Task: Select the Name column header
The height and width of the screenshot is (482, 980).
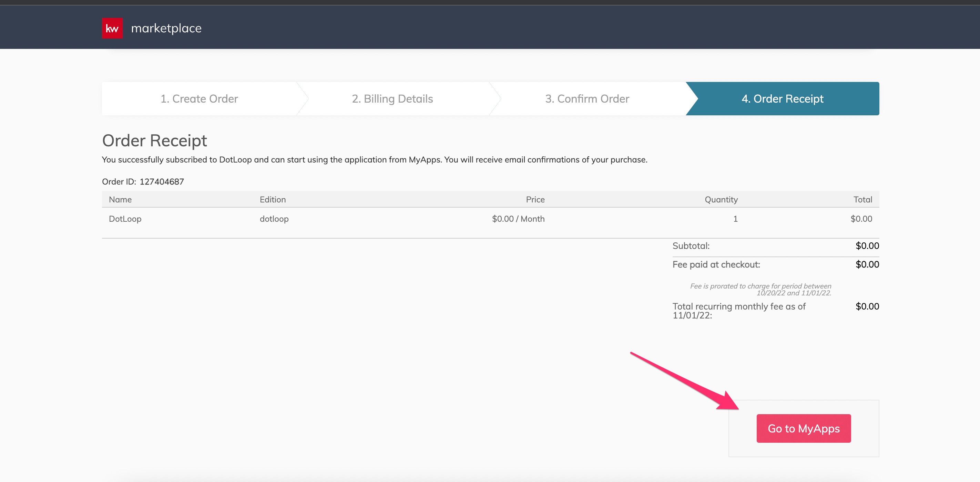Action: coord(120,199)
